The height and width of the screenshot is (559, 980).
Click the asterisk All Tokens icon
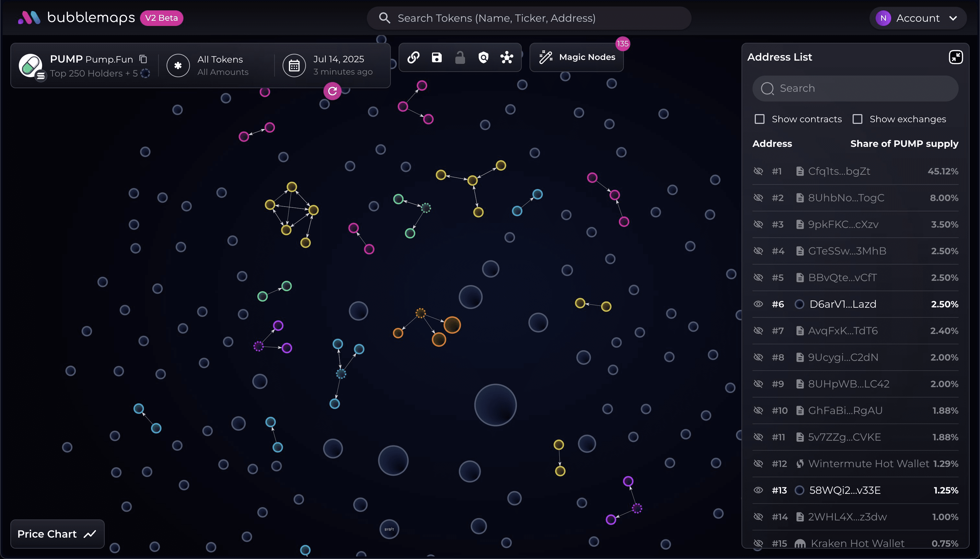[x=178, y=65]
